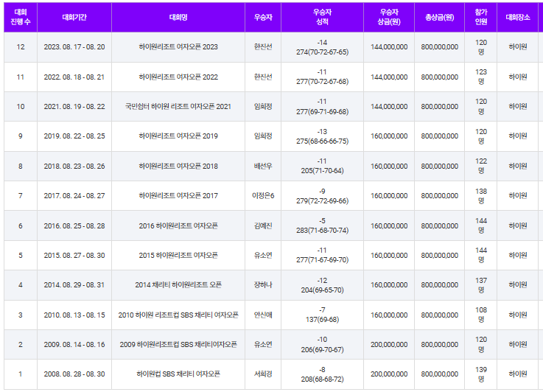Select tournament name '하이원리조트 여자오픈 2022'

[x=178, y=77]
